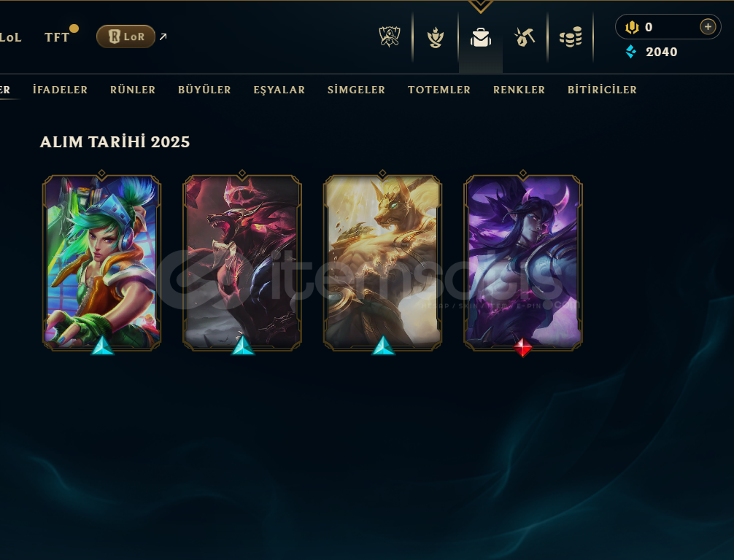Image resolution: width=734 pixels, height=560 pixels.
Task: Launch Legends of Runeterra via LoR button
Action: point(126,36)
